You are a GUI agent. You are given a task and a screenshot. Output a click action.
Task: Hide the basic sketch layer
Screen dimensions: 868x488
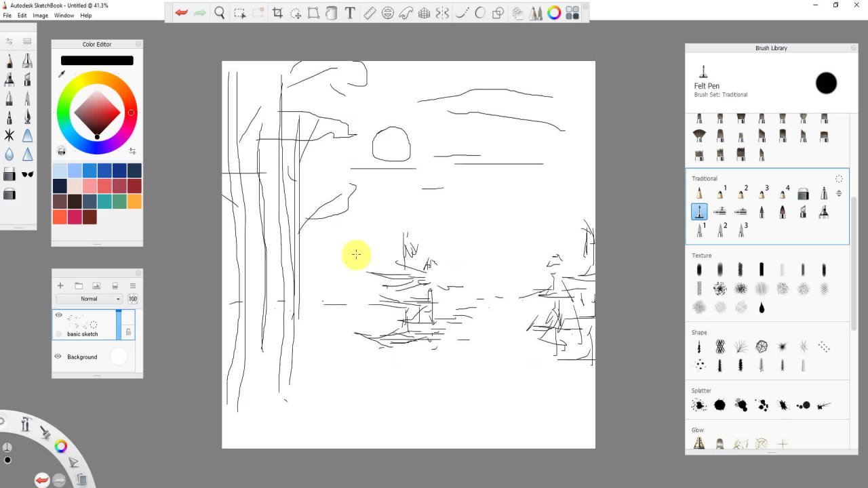tap(59, 315)
